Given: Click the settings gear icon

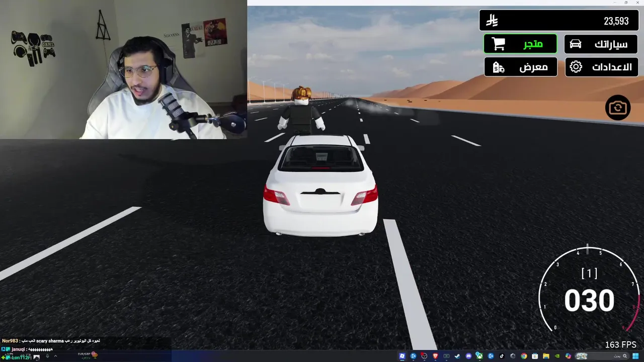Looking at the screenshot, I should coord(576,67).
